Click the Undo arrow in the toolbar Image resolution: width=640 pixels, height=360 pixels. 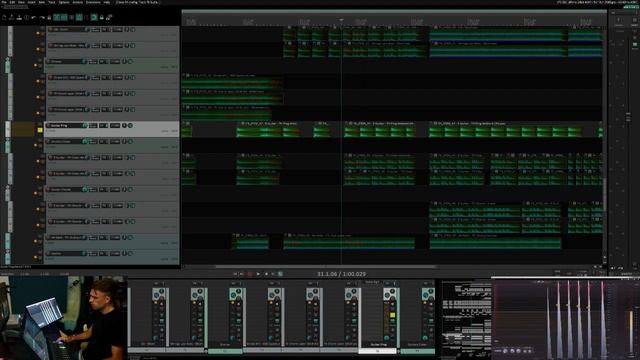point(34,18)
